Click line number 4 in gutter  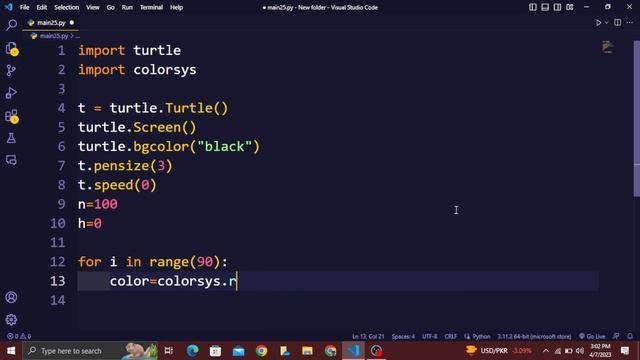tap(61, 108)
